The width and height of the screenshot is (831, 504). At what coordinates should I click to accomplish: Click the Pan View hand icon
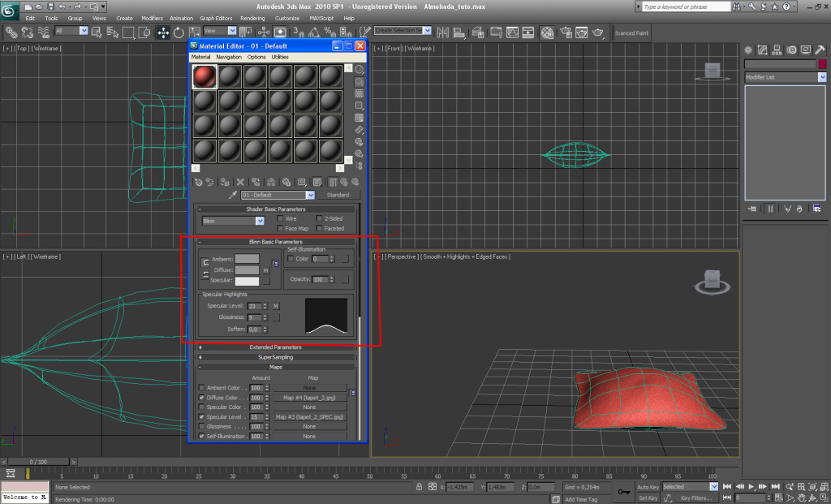pos(801,498)
